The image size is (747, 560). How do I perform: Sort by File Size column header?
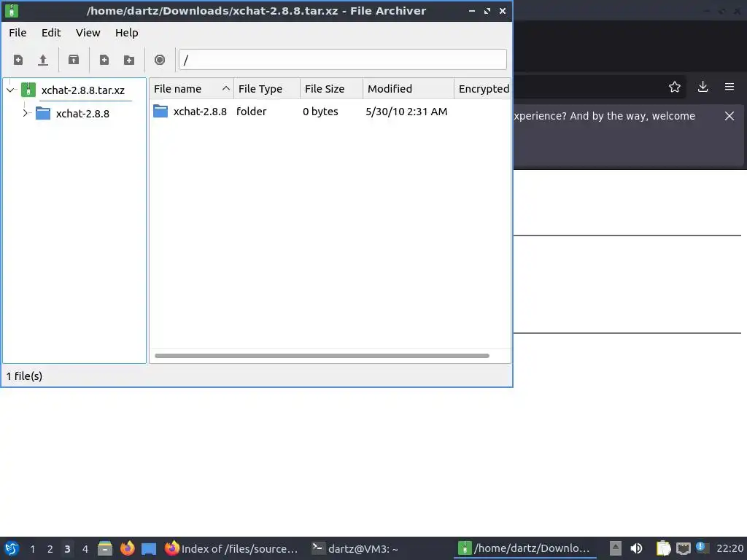click(x=332, y=89)
